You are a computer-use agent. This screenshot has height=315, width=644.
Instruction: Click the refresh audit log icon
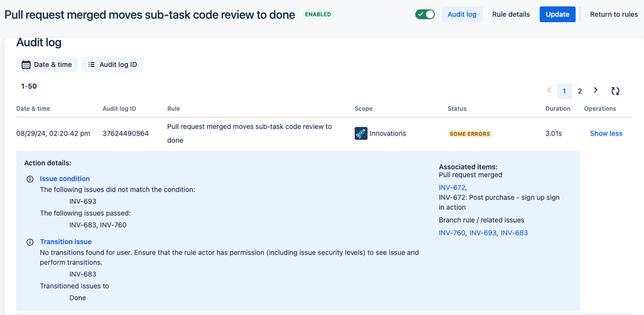(x=615, y=91)
